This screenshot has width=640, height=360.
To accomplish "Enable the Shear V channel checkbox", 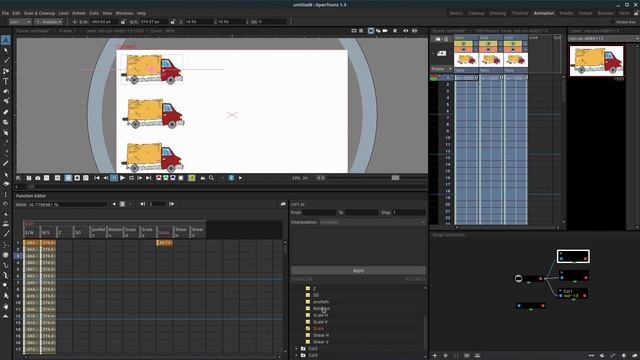I will [x=308, y=342].
